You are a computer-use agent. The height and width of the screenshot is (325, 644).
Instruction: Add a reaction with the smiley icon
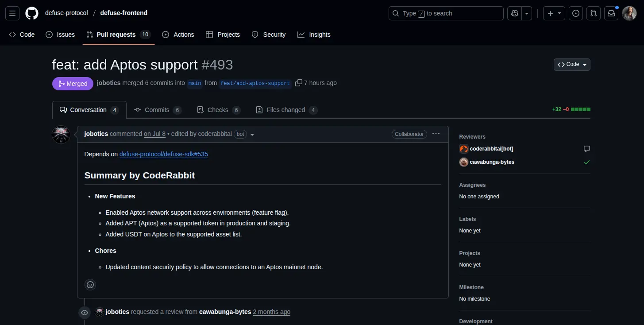(90, 285)
